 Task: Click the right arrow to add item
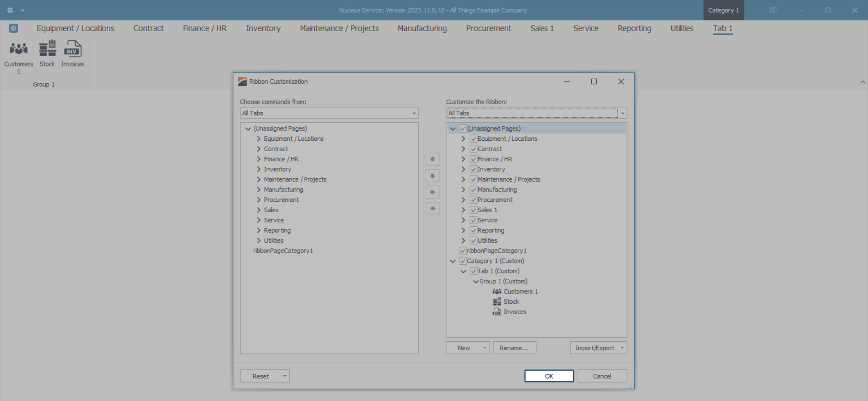point(433,209)
